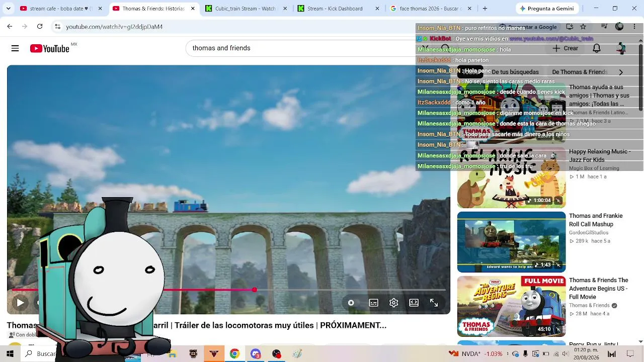Visit the GordonGilStudios channel link
This screenshot has height=362, width=644.
click(x=589, y=233)
